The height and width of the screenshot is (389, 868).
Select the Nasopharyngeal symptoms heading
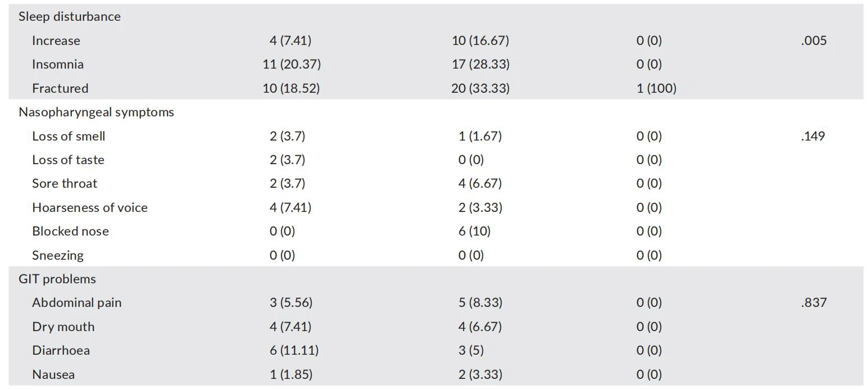(x=96, y=112)
